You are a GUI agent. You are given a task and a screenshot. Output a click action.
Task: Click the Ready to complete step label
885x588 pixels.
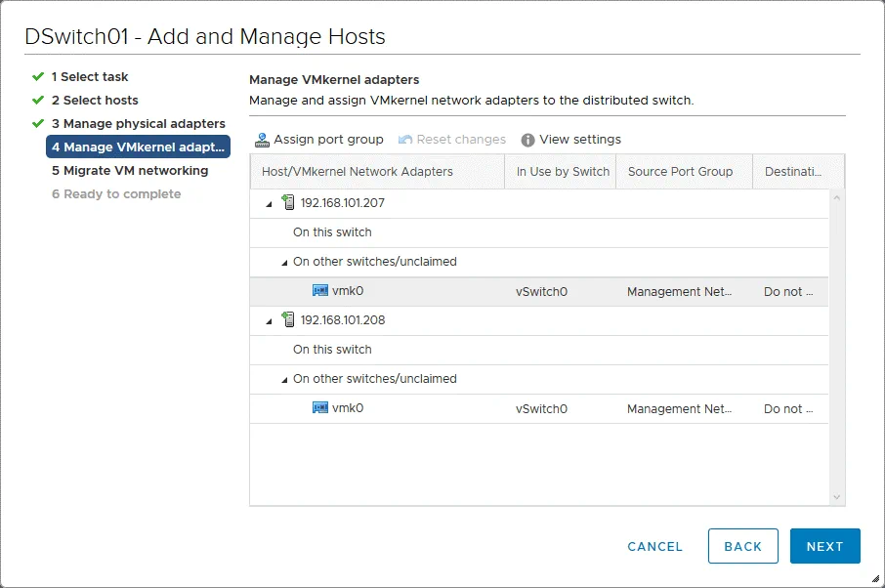(122, 193)
